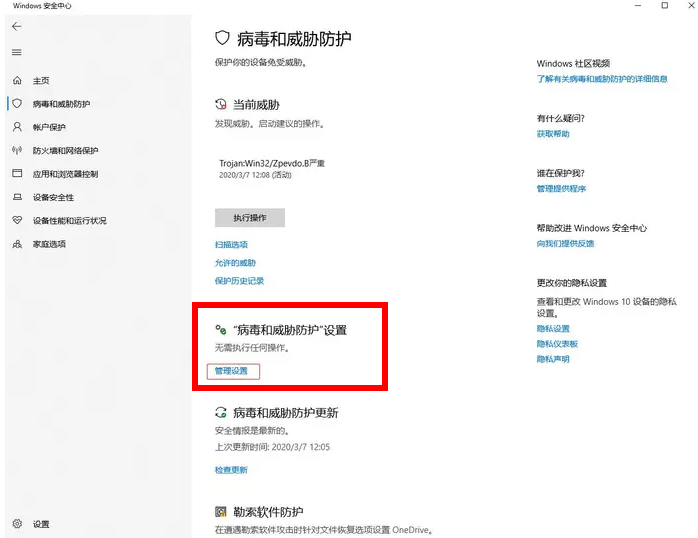
Task: Click the 检查更新 link
Action: [x=231, y=470]
